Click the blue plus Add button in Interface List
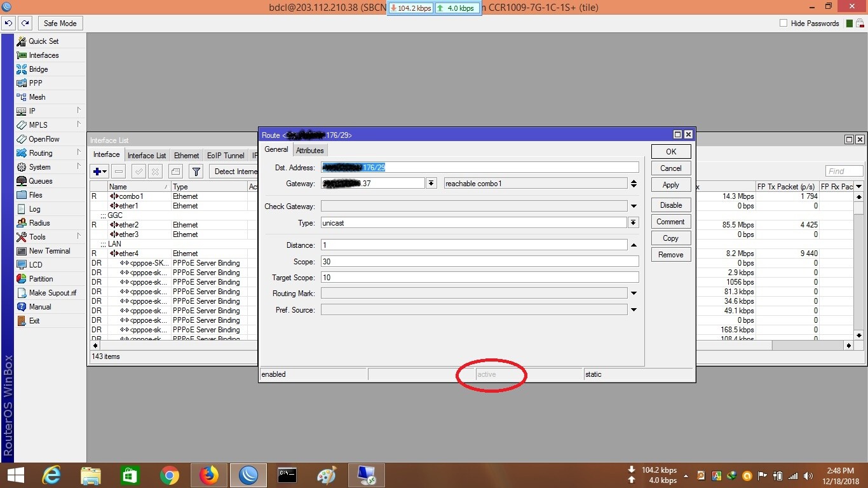 (x=100, y=172)
